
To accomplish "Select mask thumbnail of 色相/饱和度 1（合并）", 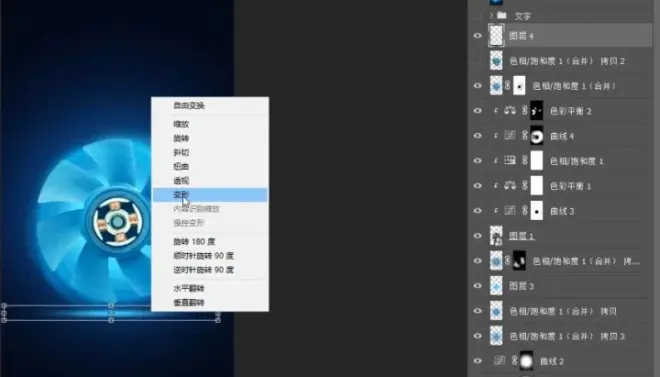I will pos(519,86).
